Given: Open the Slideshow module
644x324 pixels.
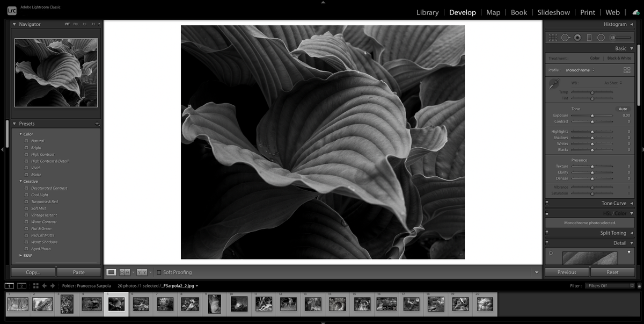Looking at the screenshot, I should [x=553, y=12].
